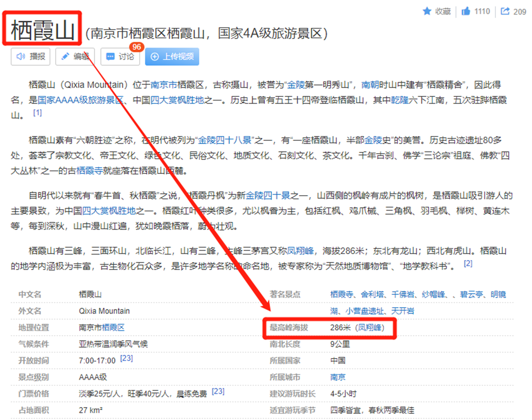
Task: Open the 栖霞区 link in 地理位置 row
Action: (x=113, y=327)
